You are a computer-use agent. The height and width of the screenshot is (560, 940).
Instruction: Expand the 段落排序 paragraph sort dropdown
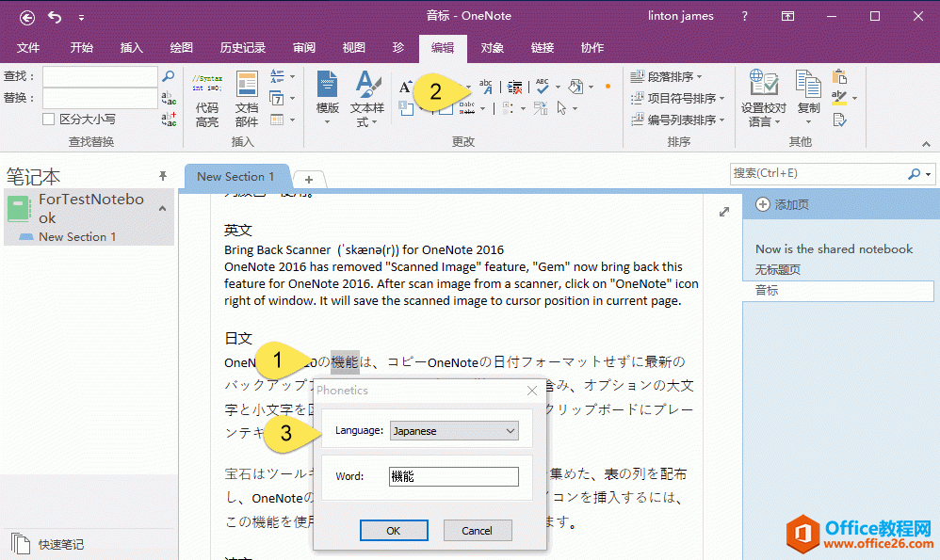700,76
